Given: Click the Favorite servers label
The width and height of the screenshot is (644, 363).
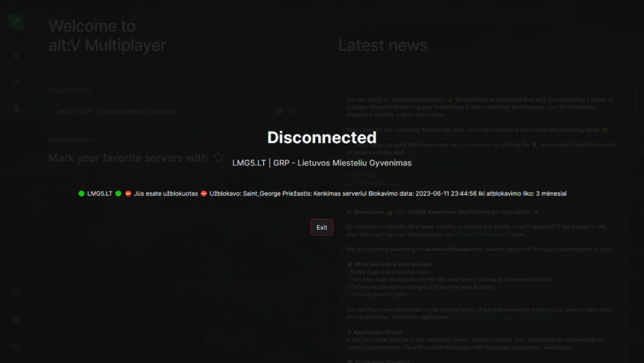Looking at the screenshot, I should click(71, 140).
